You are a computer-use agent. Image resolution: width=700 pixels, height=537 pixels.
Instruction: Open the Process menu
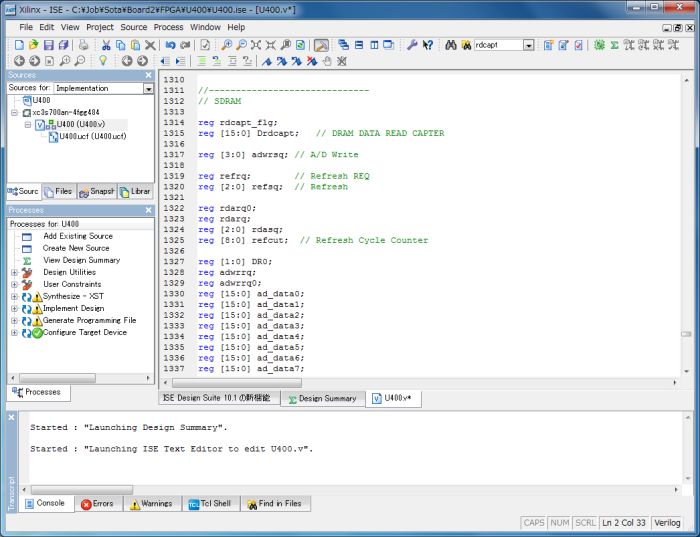coord(168,27)
